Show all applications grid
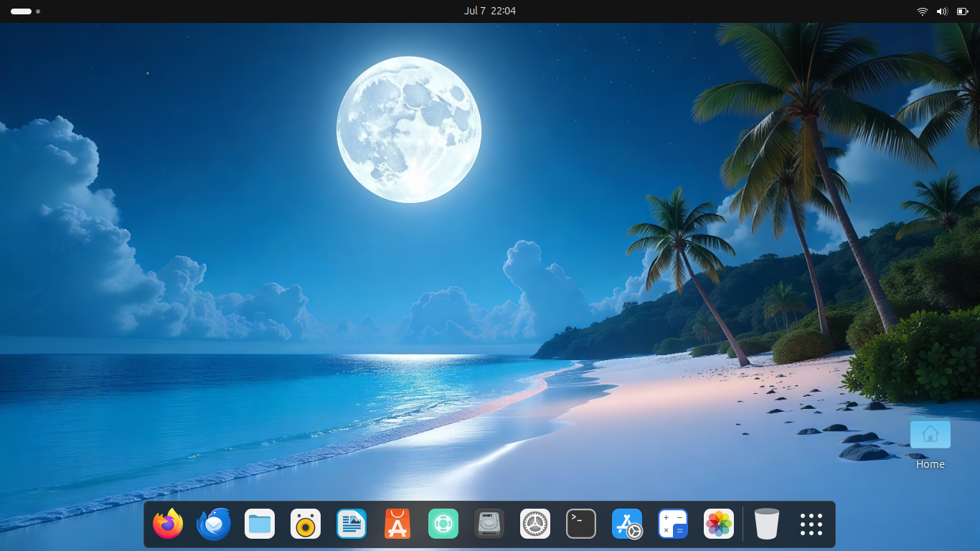The image size is (980, 551). (x=811, y=524)
